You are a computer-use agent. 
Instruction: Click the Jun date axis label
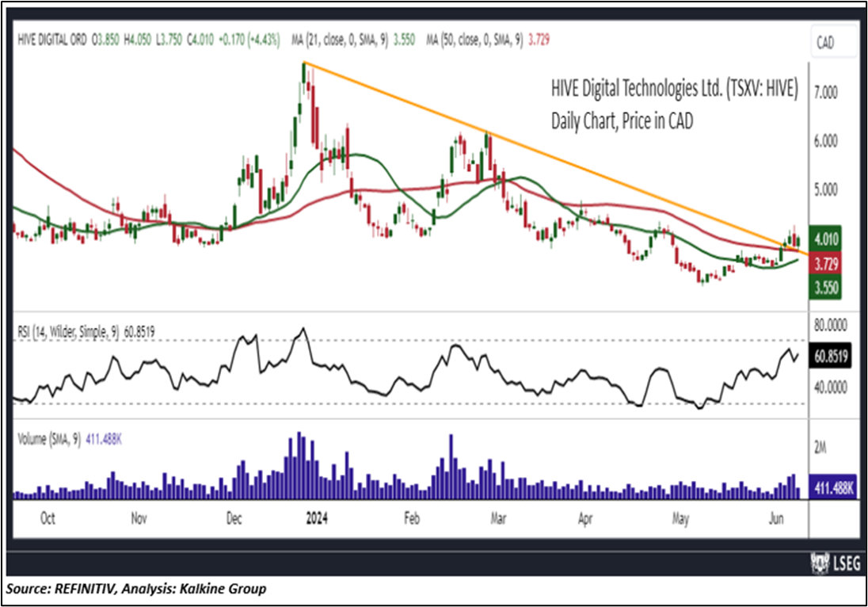[777, 518]
